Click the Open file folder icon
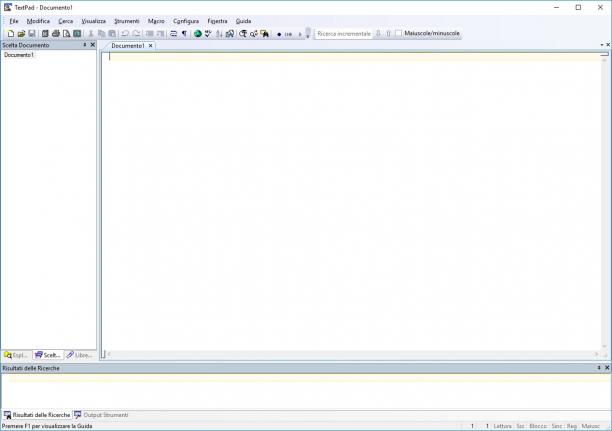This screenshot has width=612, height=431. pos(21,34)
